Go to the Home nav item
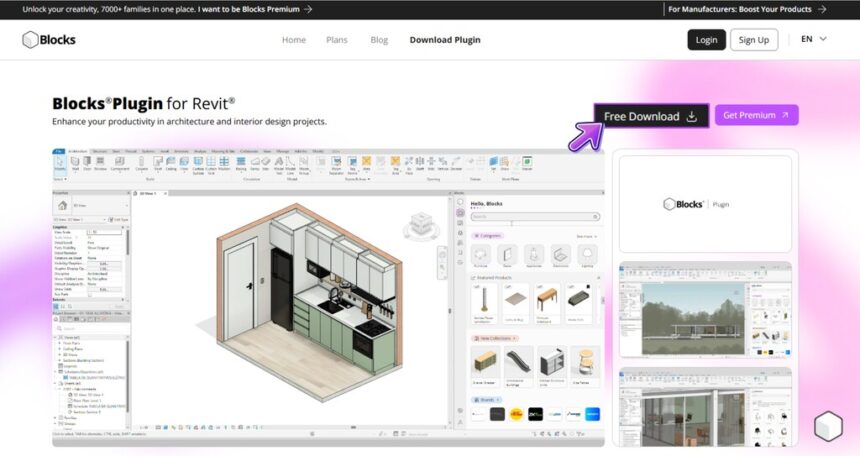 pyautogui.click(x=294, y=40)
